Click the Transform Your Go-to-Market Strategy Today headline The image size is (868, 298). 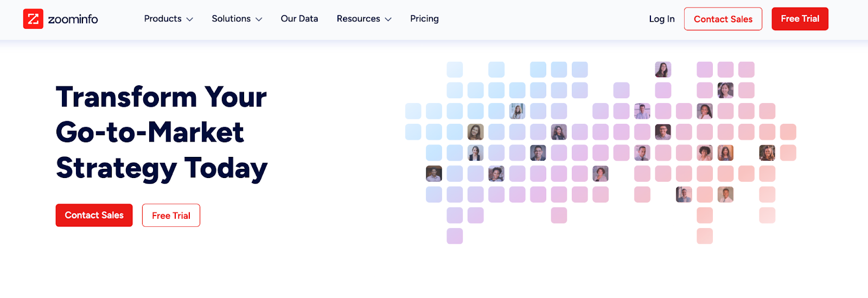point(162,133)
